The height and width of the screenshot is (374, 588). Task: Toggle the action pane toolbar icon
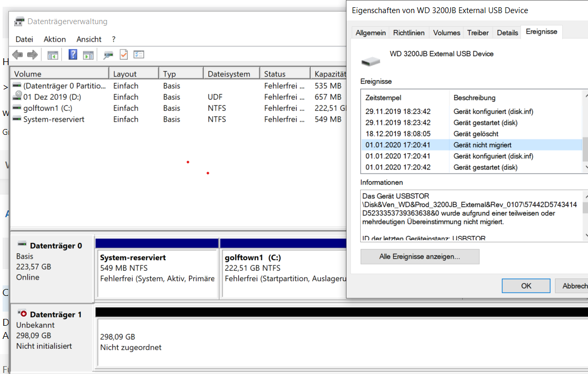click(x=88, y=55)
